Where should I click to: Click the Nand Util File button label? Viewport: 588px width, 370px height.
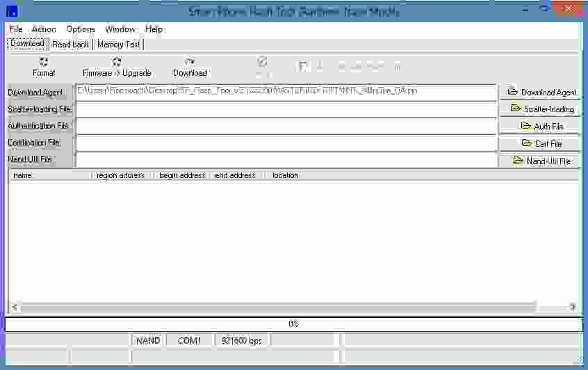549,161
